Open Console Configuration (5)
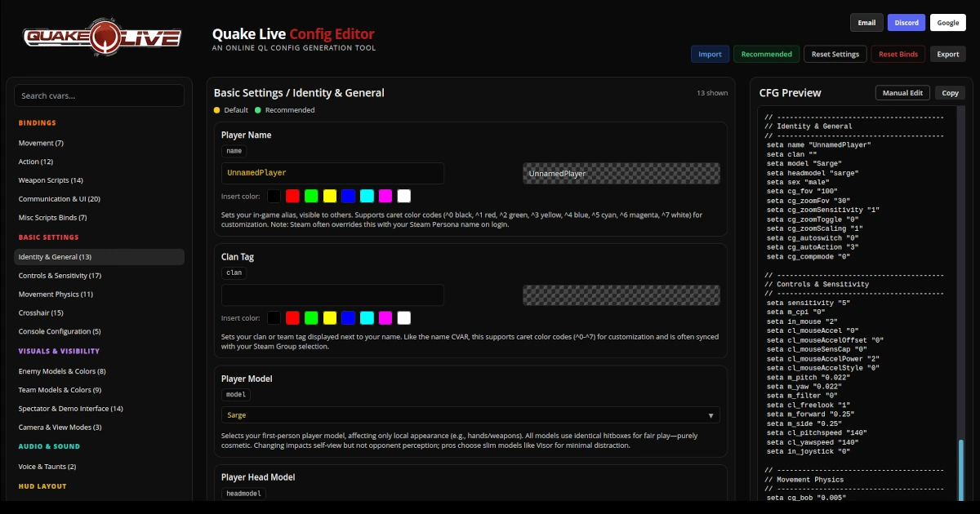Image resolution: width=980 pixels, height=514 pixels. (99, 331)
